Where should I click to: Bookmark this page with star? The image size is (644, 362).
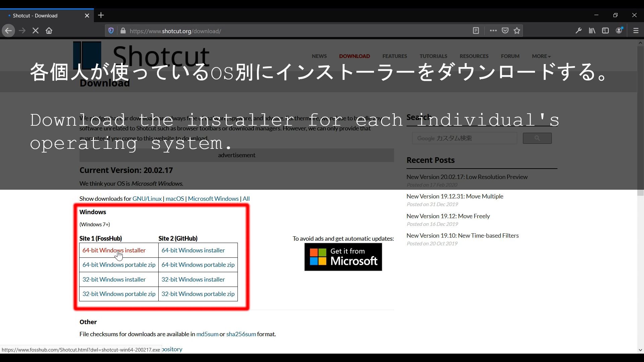[x=517, y=31]
